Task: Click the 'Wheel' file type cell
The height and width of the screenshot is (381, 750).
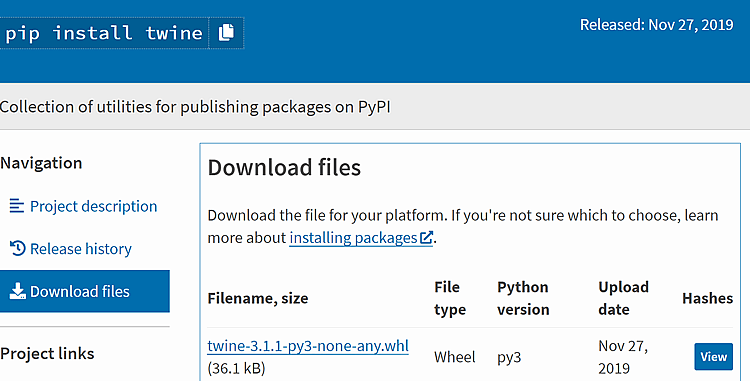Action: [455, 357]
